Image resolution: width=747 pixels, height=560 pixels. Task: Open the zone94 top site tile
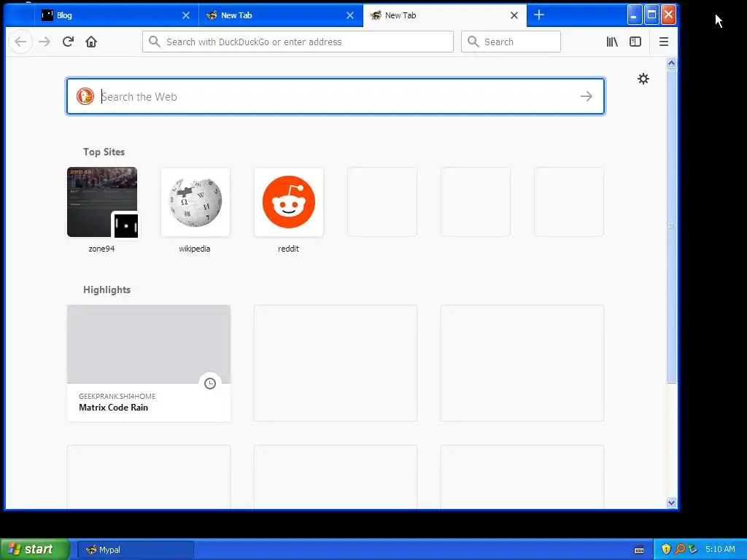click(102, 202)
